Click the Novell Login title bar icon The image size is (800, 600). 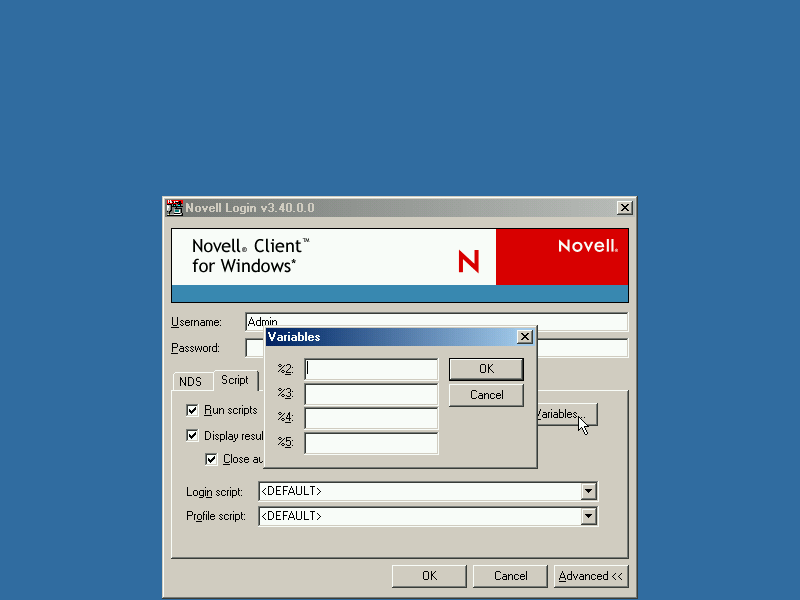(174, 208)
